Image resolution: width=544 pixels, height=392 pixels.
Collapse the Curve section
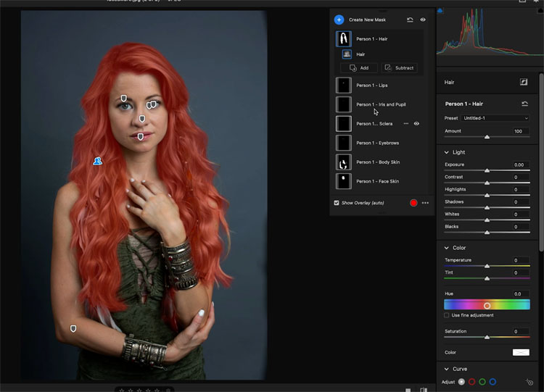447,369
